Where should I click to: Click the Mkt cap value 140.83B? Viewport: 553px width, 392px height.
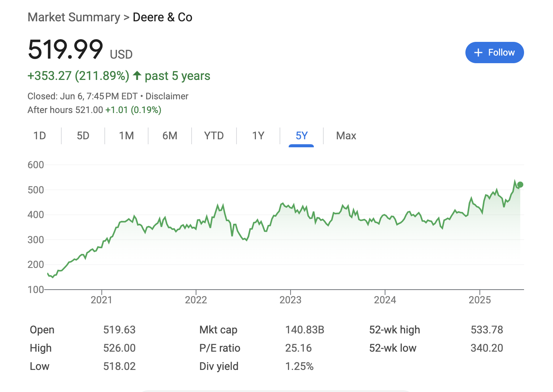click(305, 330)
